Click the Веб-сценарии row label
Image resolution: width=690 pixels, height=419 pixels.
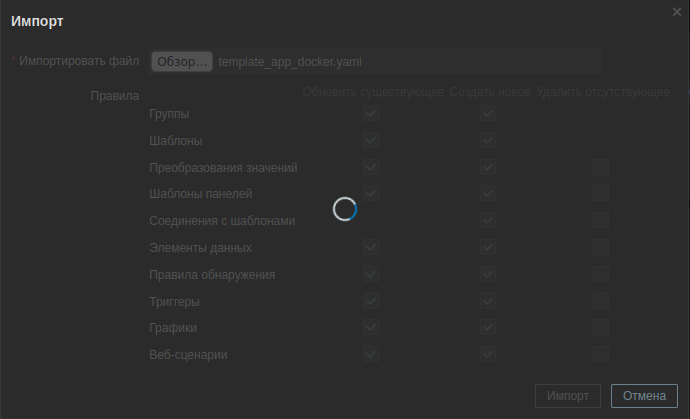188,355
